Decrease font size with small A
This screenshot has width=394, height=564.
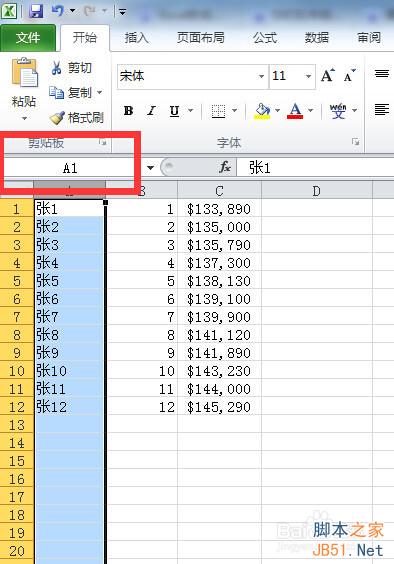(349, 76)
